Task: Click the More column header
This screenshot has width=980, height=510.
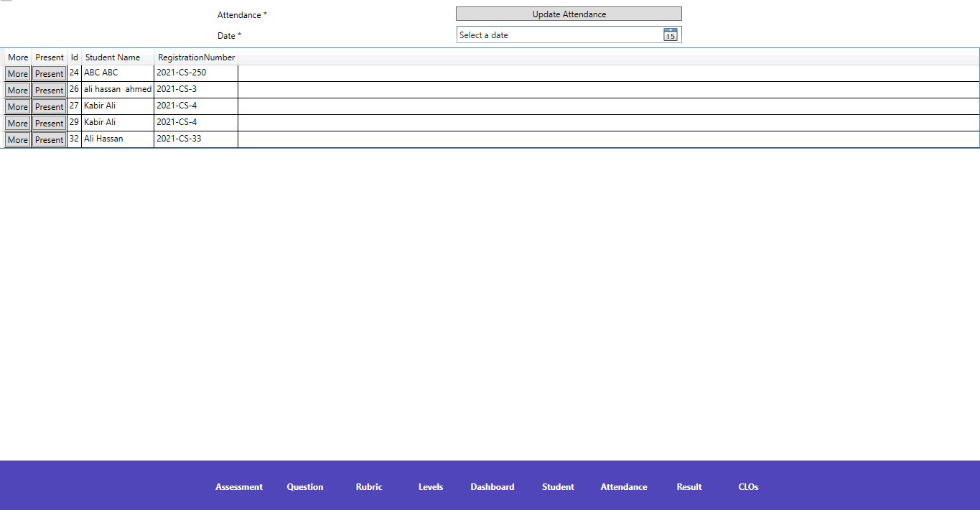Action: click(x=18, y=57)
